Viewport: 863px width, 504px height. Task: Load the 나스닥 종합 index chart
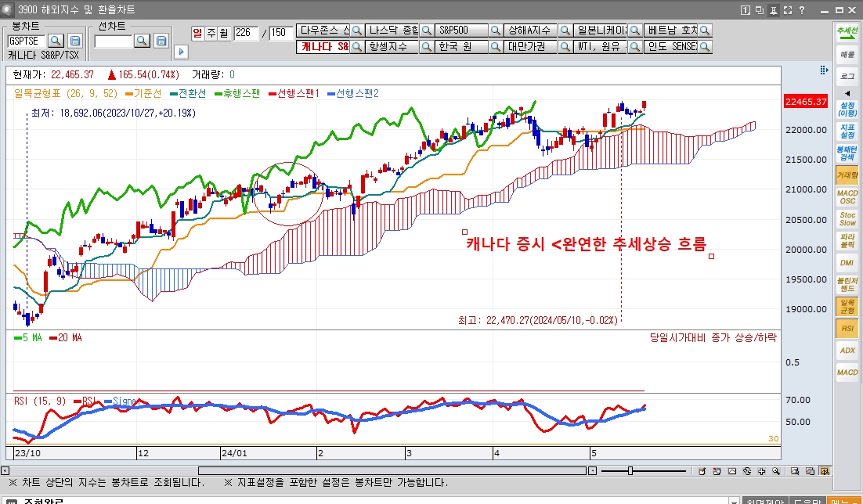point(392,31)
